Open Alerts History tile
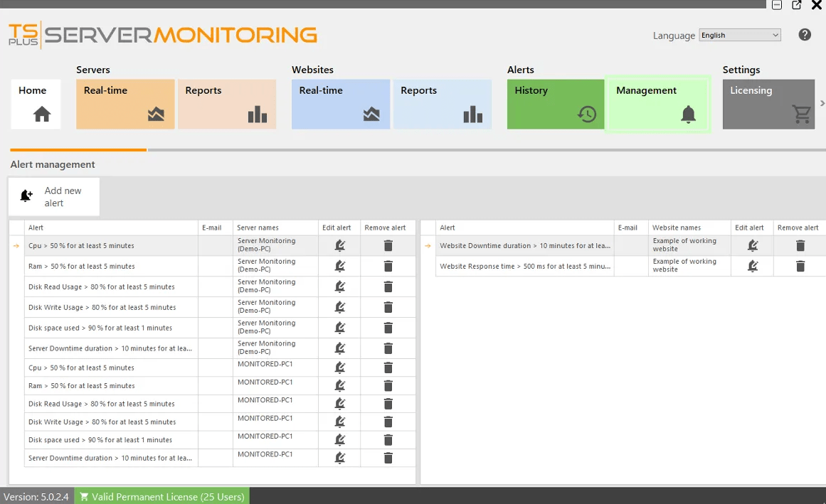This screenshot has height=504, width=826. [556, 104]
